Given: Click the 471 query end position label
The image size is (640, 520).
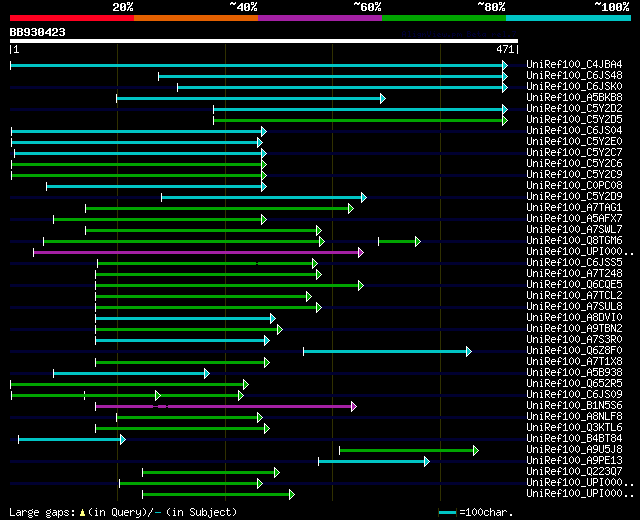Looking at the screenshot, I should pyautogui.click(x=505, y=49).
